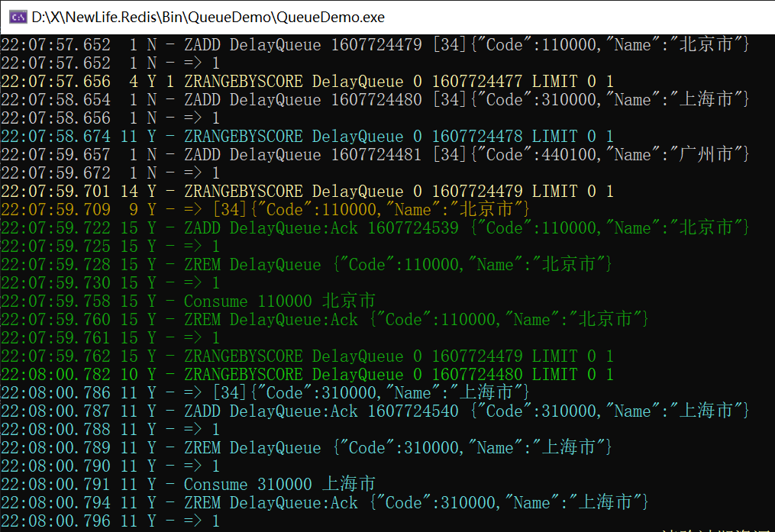
Task: Click the cyan result line containing 310000 上海市
Action: point(266,393)
